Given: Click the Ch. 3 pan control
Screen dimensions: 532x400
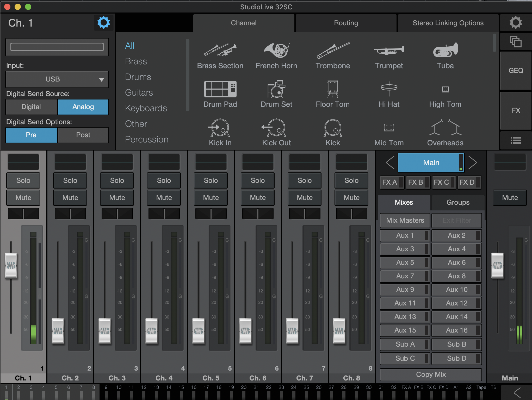Looking at the screenshot, I should 117,214.
